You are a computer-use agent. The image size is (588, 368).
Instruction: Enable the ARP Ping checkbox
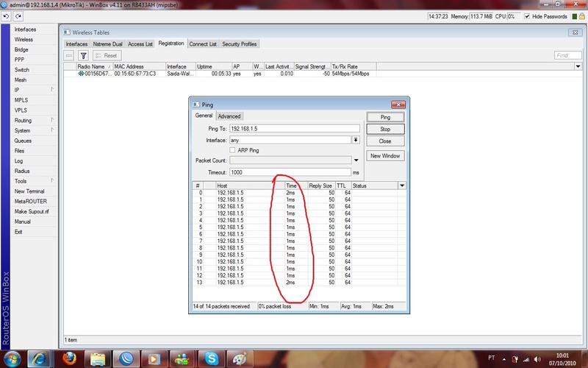click(x=232, y=150)
